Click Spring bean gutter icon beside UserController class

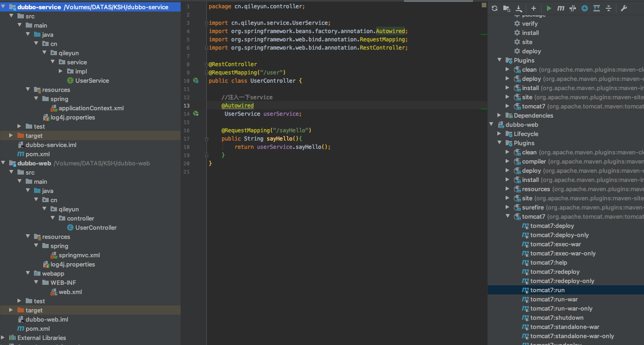[x=196, y=80]
